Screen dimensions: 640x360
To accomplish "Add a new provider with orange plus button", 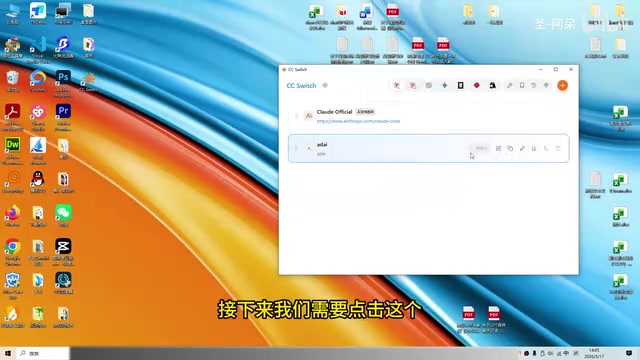I will point(562,85).
